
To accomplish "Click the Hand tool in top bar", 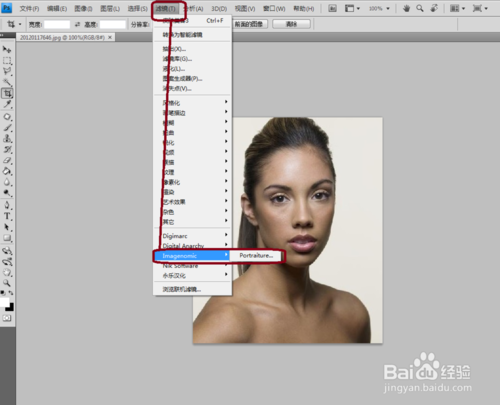I will 406,8.
